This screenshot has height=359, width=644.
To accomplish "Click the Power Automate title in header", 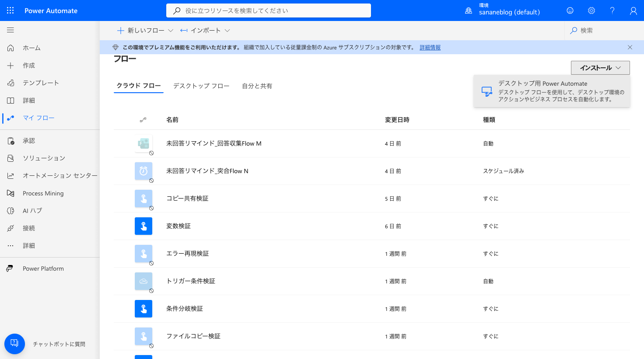I will 51,10.
